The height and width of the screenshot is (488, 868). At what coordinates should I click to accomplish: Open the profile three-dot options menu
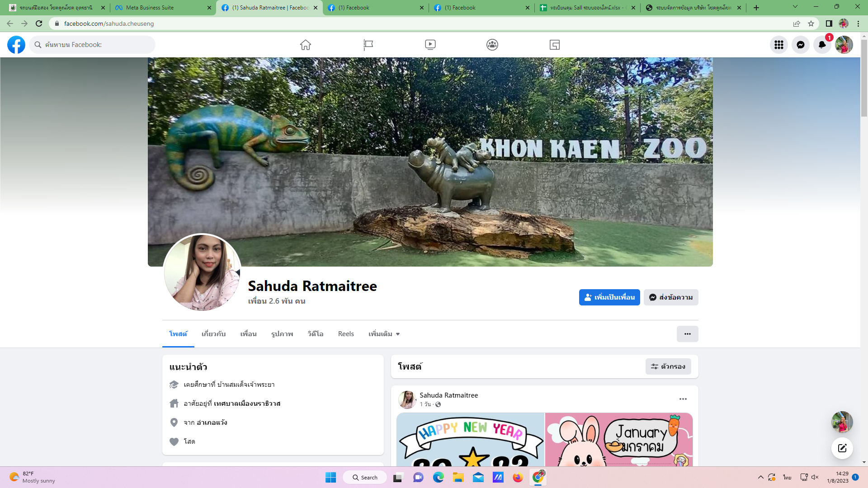point(687,334)
